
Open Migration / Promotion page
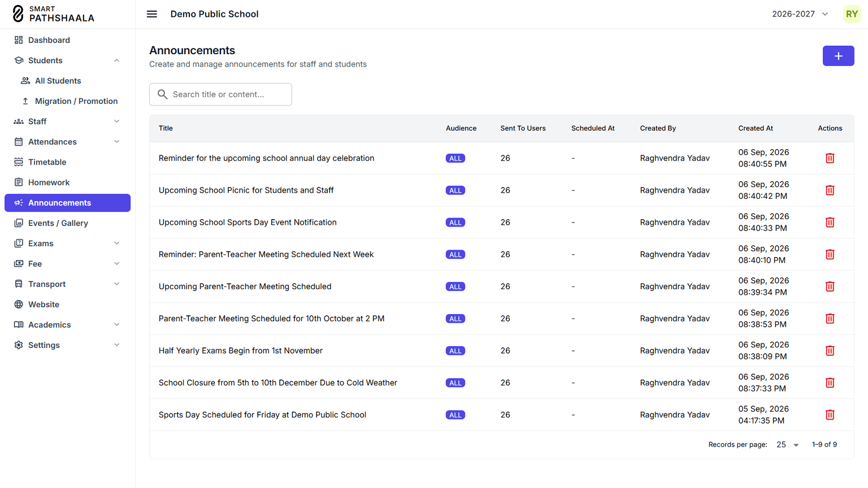tap(68, 101)
